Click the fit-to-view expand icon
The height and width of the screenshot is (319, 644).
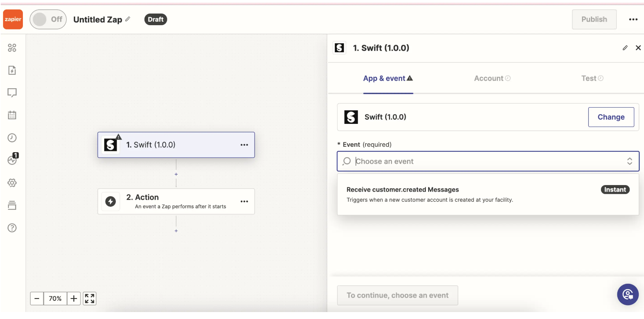pos(90,298)
